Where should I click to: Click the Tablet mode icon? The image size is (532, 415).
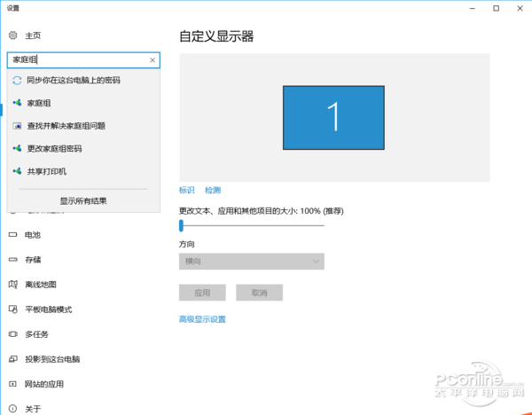coord(12,309)
